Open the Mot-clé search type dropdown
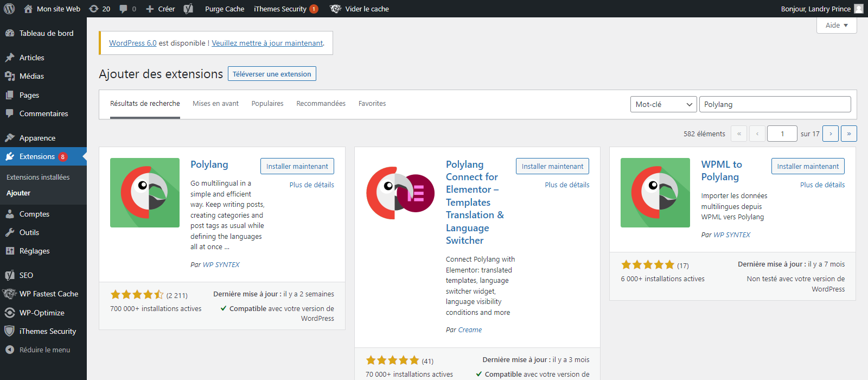 pyautogui.click(x=663, y=104)
